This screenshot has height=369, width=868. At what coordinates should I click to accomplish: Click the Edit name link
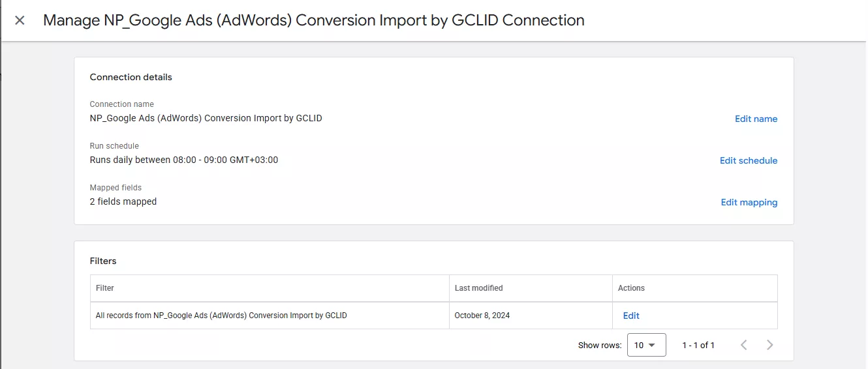tap(756, 119)
